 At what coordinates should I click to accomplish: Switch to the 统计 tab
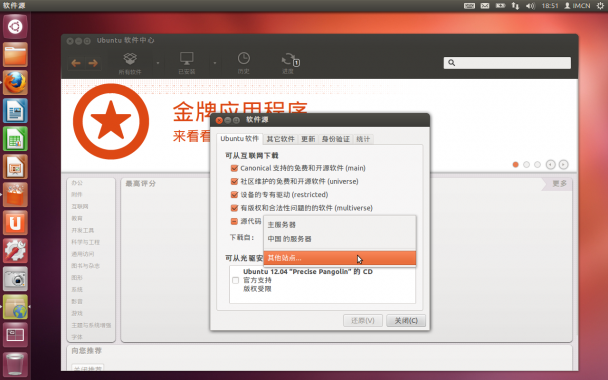coord(363,139)
